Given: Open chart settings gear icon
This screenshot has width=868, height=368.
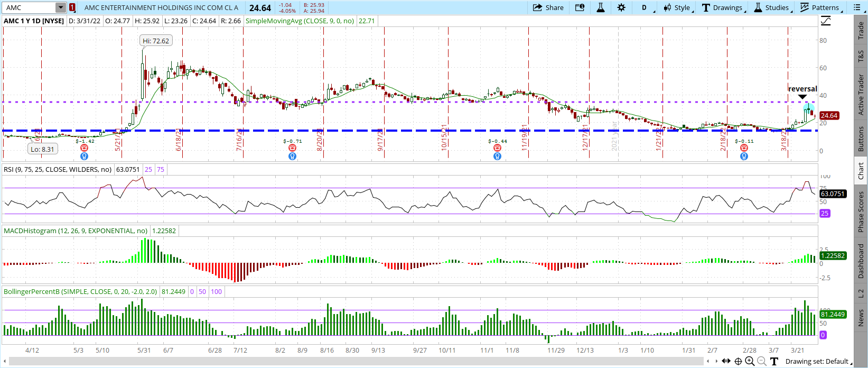Looking at the screenshot, I should point(621,7).
